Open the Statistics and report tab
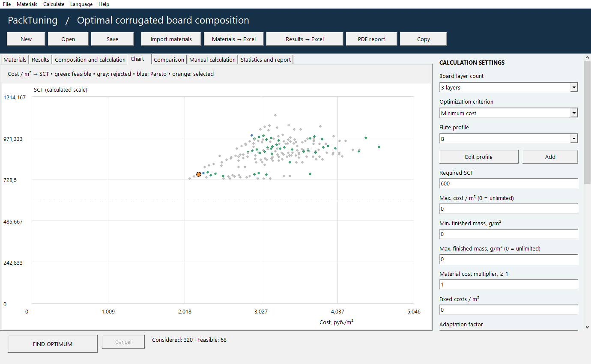591x364 pixels. pos(266,60)
